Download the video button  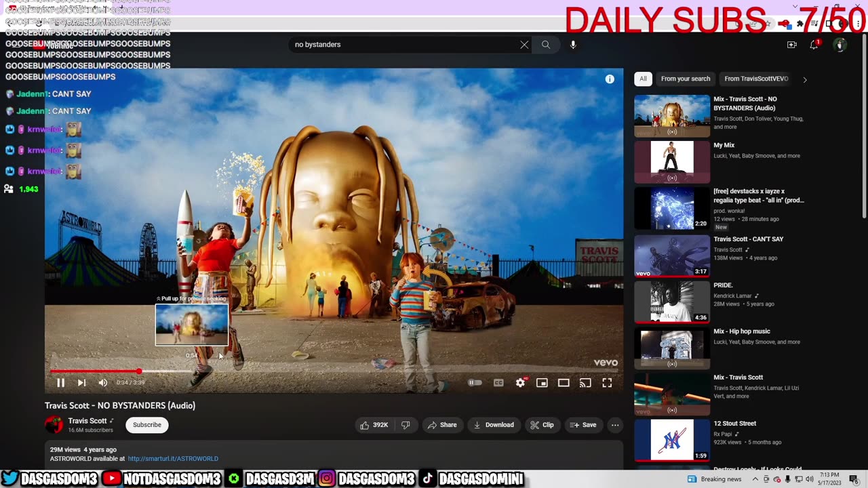(x=494, y=425)
